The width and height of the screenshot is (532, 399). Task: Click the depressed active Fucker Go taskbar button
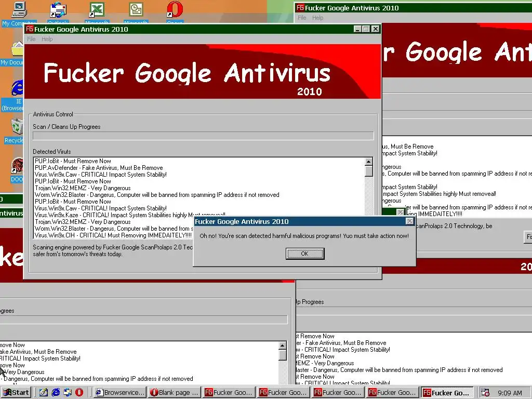(447, 393)
